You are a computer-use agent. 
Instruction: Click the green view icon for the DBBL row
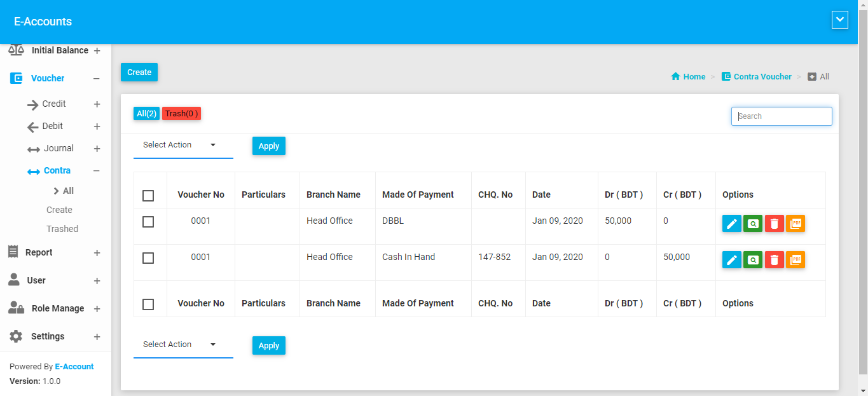tap(753, 224)
